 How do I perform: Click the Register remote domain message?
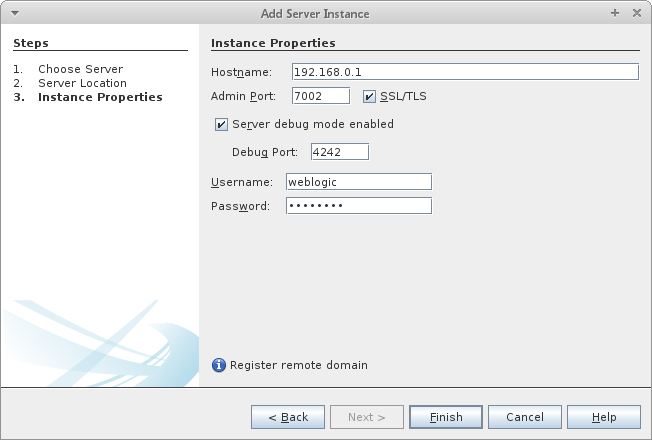tap(299, 365)
